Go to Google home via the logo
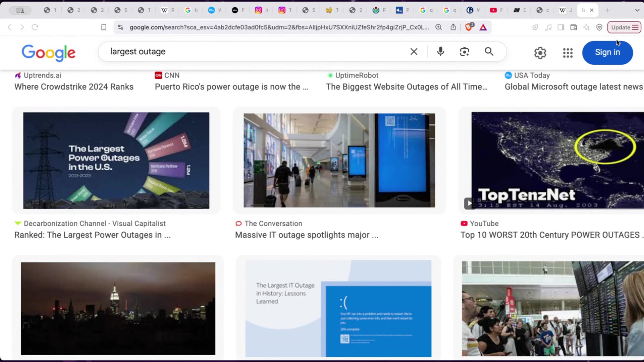This screenshot has width=644, height=362. 49,53
